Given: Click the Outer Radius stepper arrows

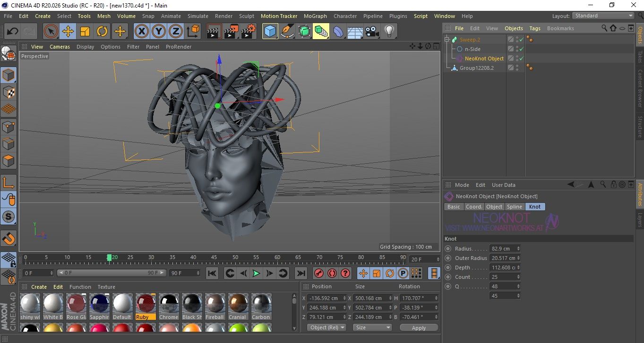Looking at the screenshot, I should coord(518,258).
